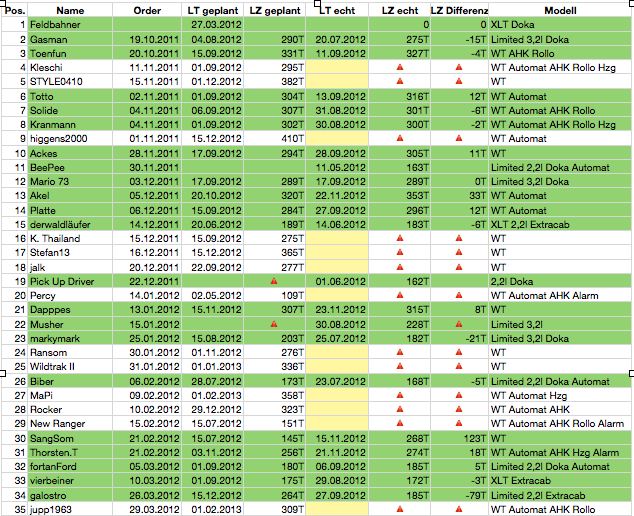Select the warning icon in K. Thailand's LZ echt
634x516 pixels.
400,238
